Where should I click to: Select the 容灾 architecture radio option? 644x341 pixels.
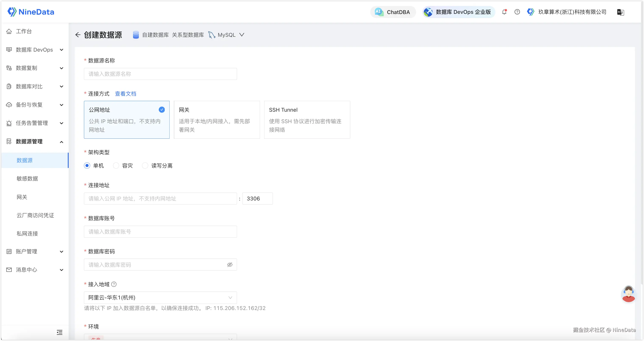[x=116, y=166]
